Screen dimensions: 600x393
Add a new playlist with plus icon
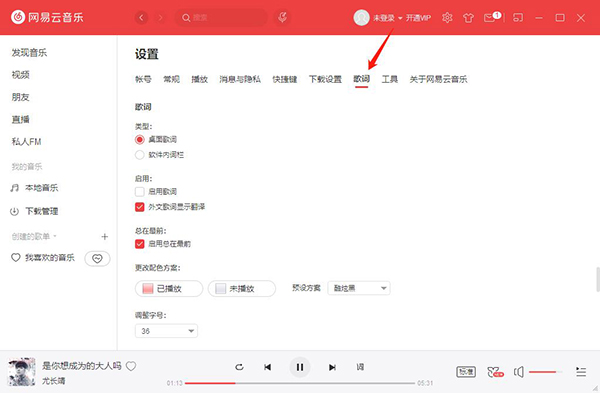[104, 236]
